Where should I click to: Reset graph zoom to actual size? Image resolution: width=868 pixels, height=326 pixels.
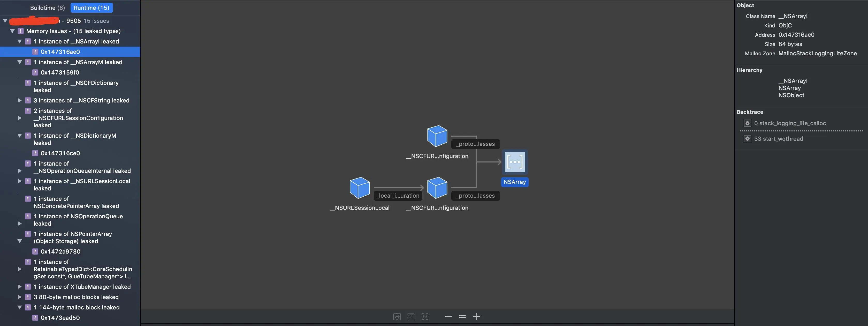pyautogui.click(x=462, y=316)
